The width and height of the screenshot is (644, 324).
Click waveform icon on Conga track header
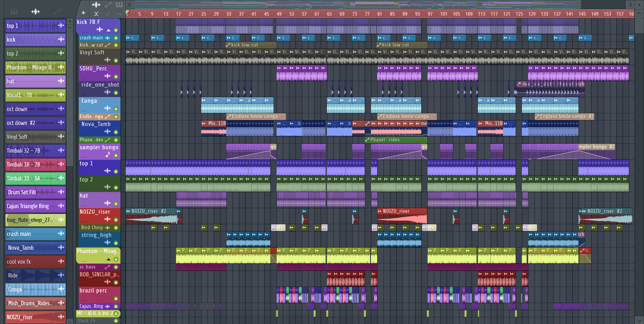[x=108, y=108]
